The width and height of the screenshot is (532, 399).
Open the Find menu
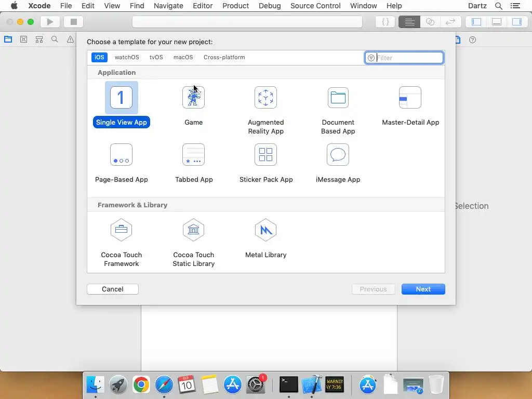click(137, 6)
